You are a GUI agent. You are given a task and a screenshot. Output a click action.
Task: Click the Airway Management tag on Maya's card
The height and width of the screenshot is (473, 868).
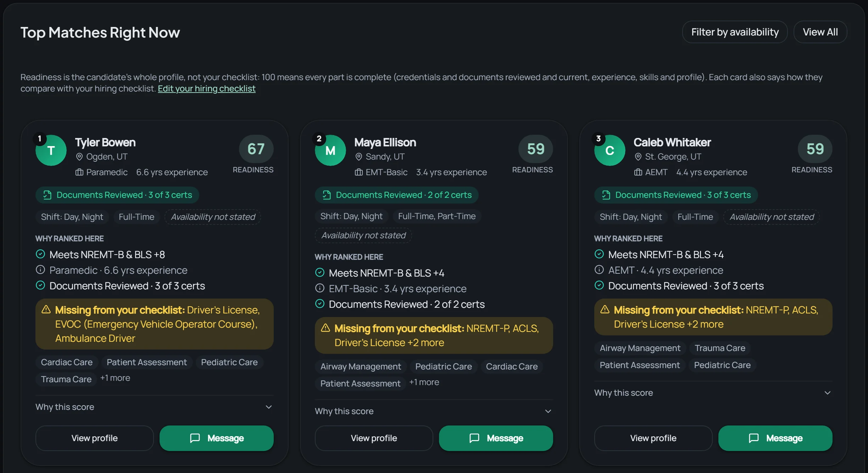tap(361, 367)
